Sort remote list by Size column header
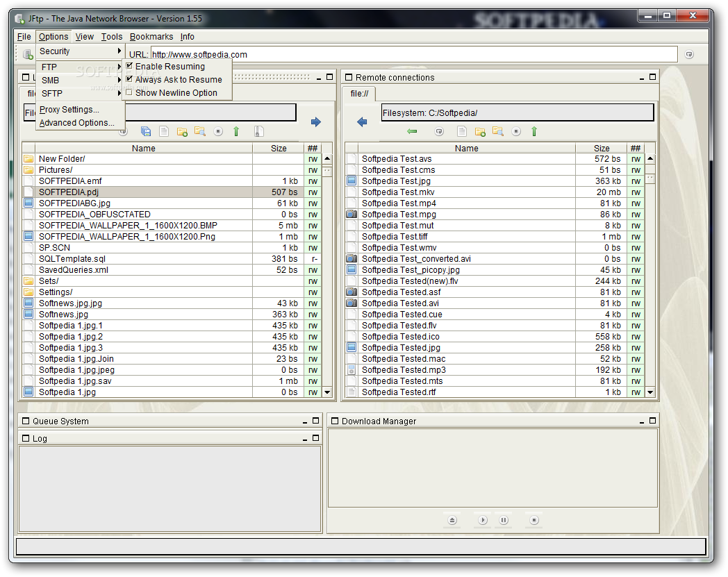 coord(602,148)
